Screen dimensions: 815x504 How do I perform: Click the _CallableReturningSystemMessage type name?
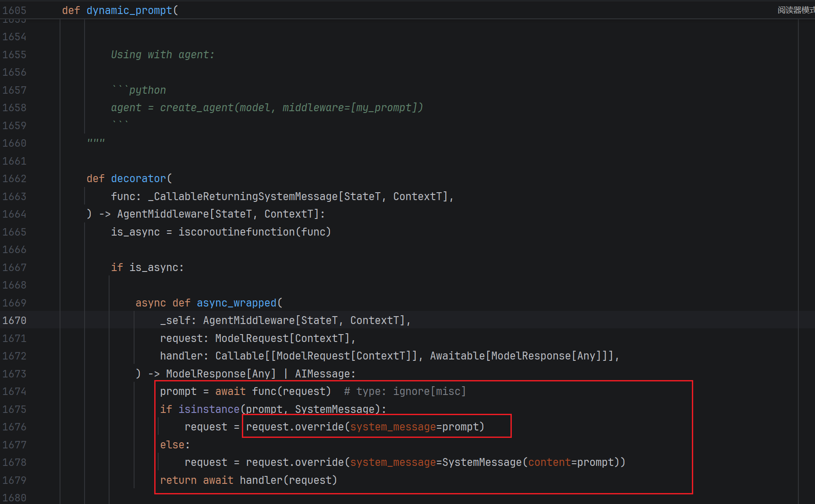(x=243, y=197)
